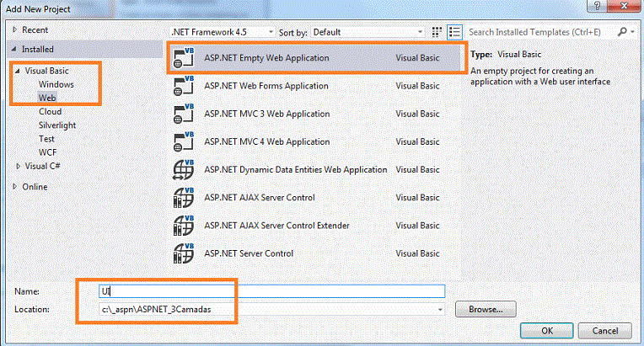Select ASP.NET AJAX Server Control Extender text
Screen dimensions: 644x346
pos(276,226)
